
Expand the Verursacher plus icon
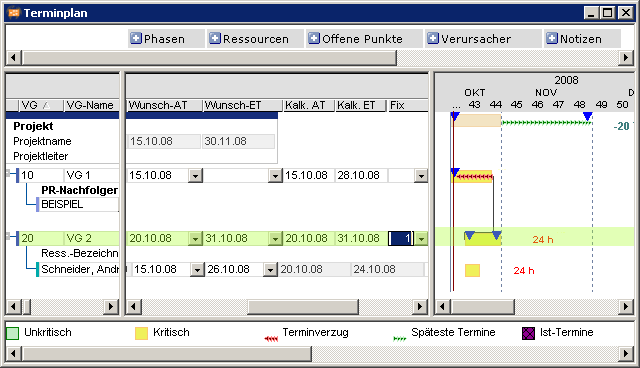point(433,38)
